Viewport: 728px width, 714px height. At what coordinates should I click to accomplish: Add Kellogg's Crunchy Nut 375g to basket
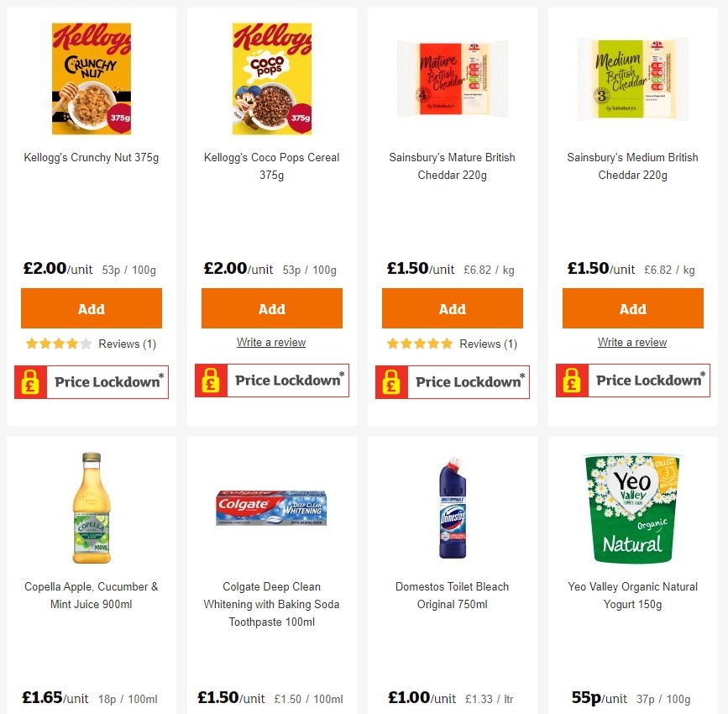[91, 307]
